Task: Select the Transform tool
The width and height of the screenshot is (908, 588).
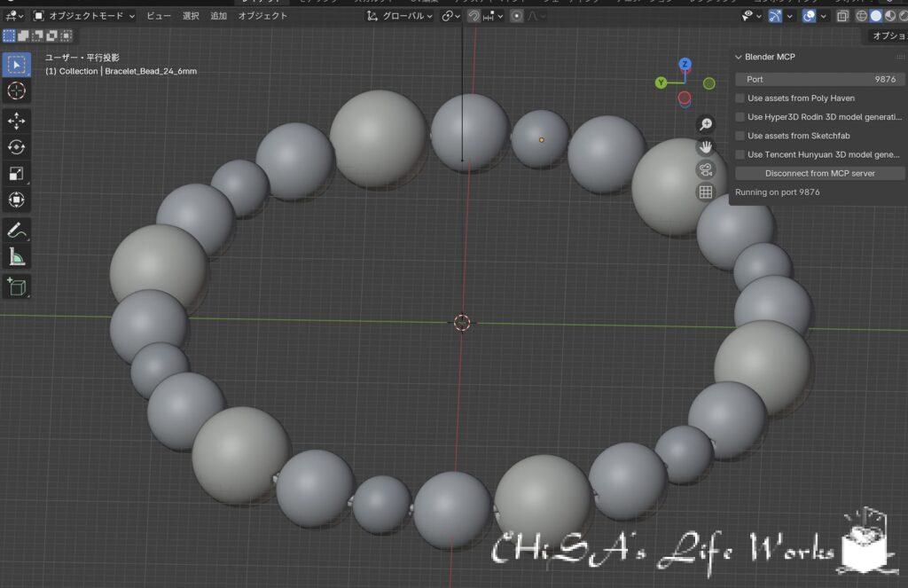Action: tap(16, 200)
